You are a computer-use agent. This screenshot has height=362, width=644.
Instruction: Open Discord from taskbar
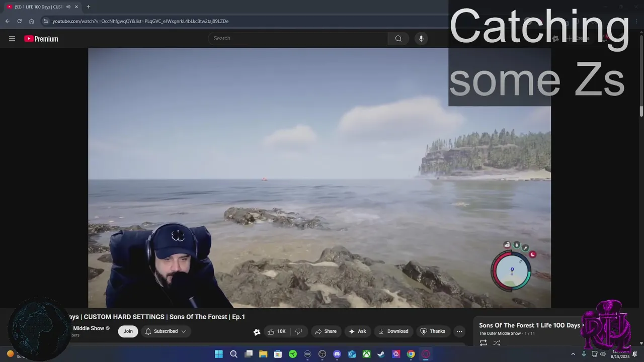point(337,354)
